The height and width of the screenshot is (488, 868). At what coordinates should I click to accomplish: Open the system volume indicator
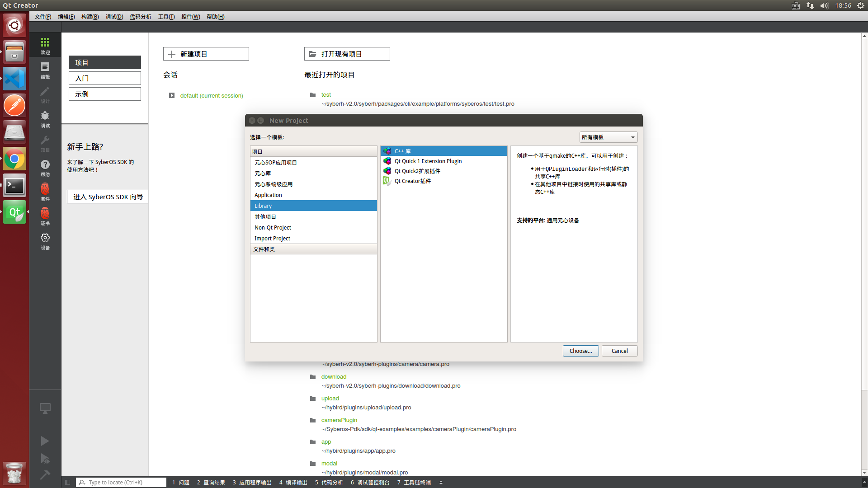(x=825, y=5)
